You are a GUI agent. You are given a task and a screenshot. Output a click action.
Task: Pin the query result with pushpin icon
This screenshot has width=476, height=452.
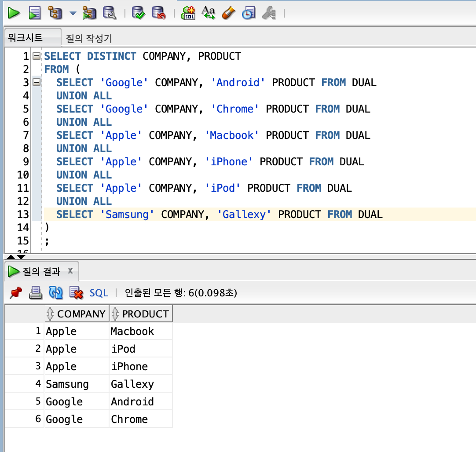(x=16, y=293)
